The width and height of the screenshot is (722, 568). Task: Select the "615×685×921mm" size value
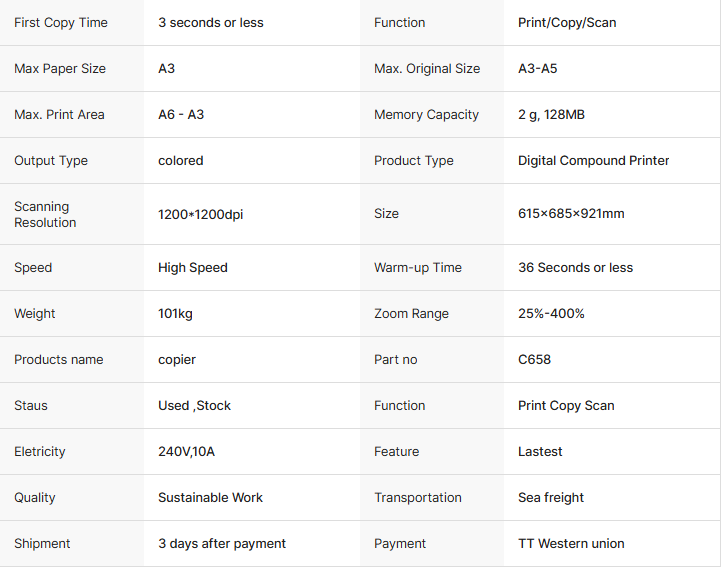coord(571,214)
